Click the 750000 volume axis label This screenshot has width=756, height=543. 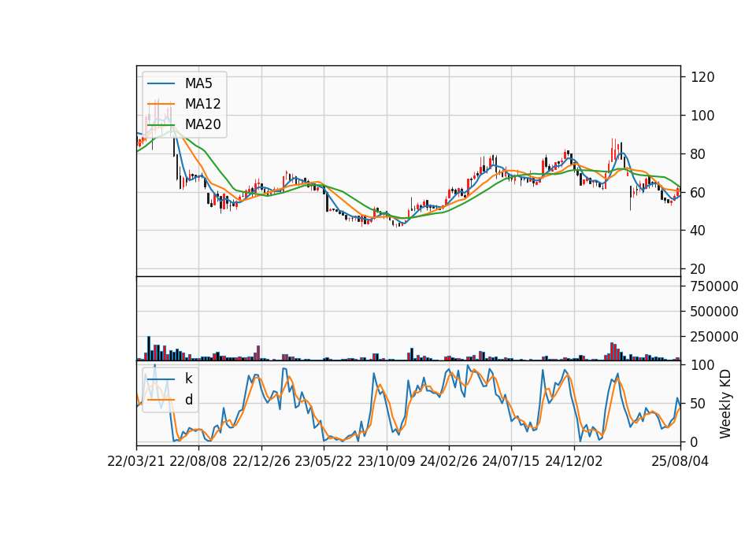pyautogui.click(x=714, y=286)
